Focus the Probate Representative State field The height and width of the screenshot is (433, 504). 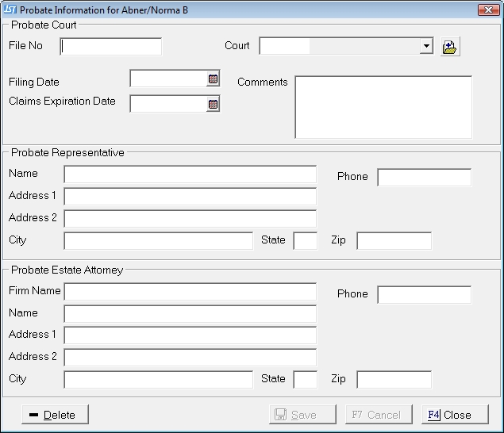pos(305,241)
